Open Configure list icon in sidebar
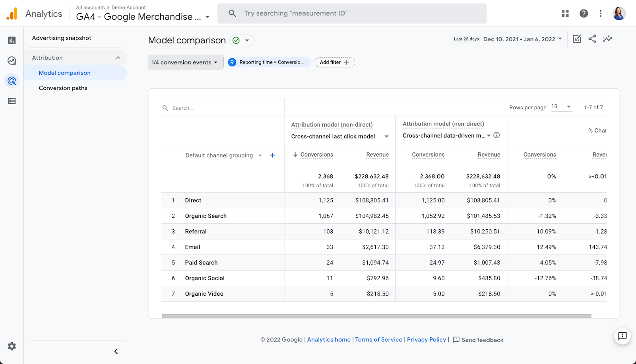The image size is (636, 364). pos(12,101)
